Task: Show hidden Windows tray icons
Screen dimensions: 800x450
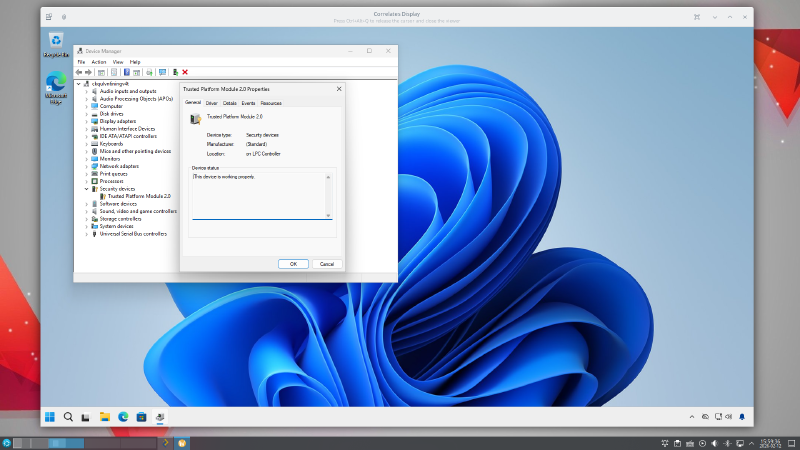Action: [x=692, y=417]
